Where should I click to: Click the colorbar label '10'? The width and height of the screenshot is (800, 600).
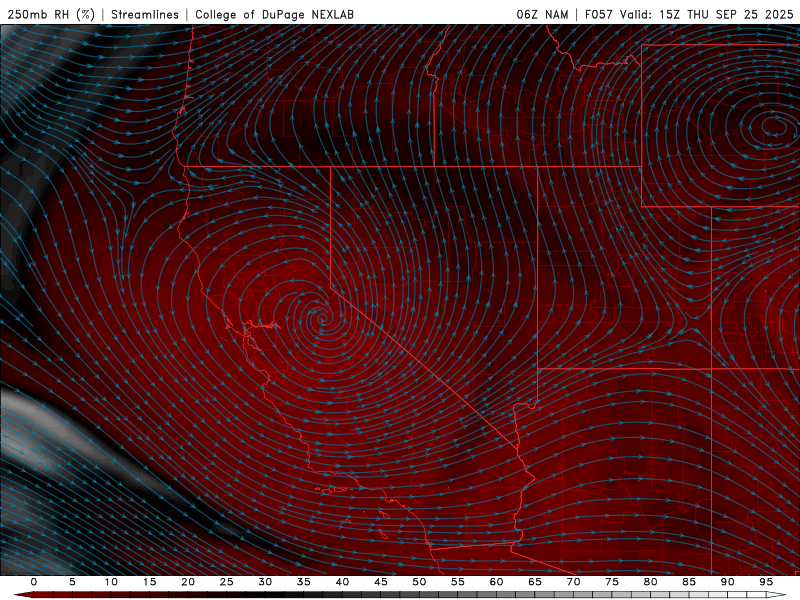[111, 582]
